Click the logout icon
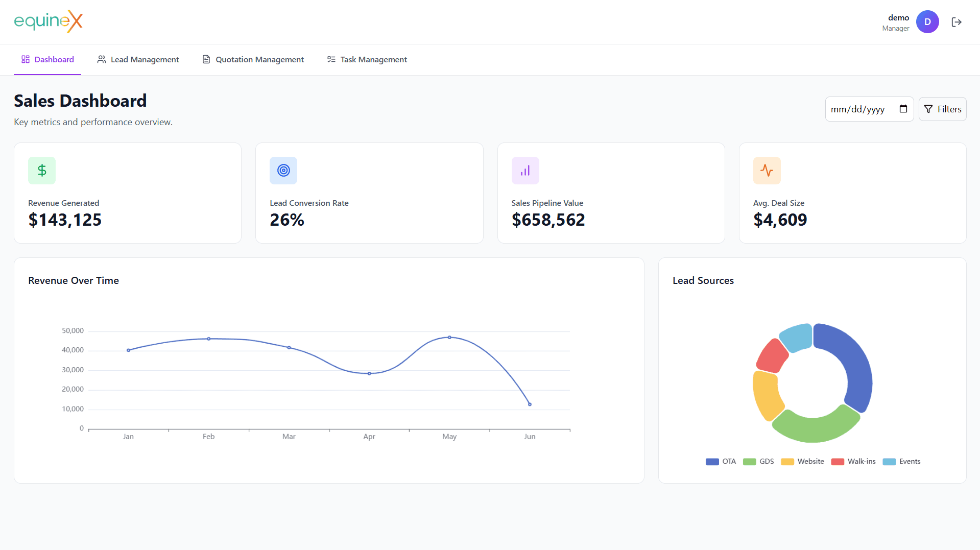The image size is (980, 550). pos(957,22)
